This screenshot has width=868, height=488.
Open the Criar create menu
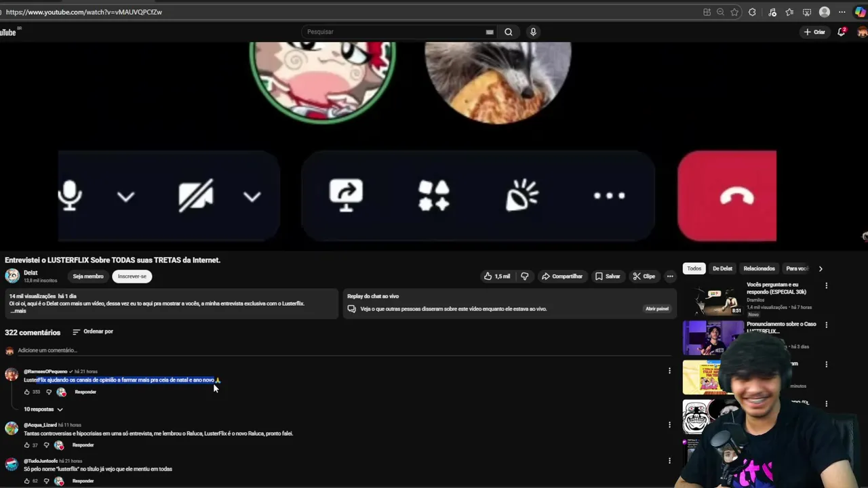click(814, 32)
